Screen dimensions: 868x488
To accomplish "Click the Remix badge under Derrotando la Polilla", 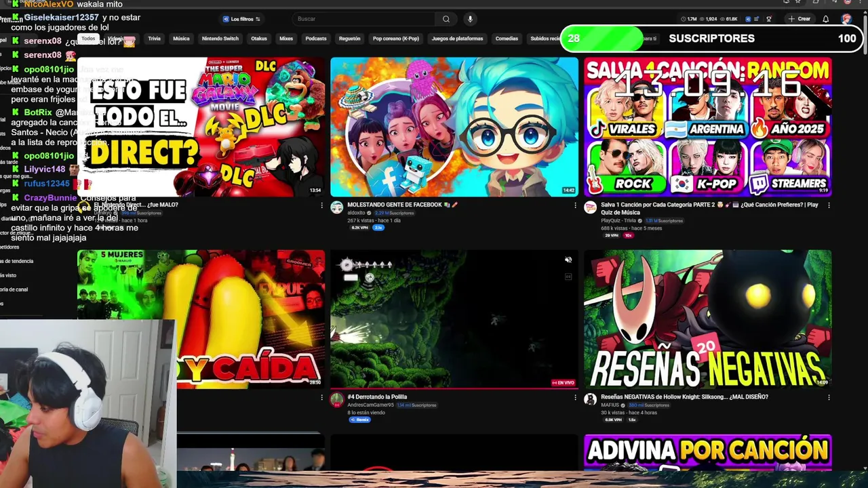I will (x=360, y=420).
